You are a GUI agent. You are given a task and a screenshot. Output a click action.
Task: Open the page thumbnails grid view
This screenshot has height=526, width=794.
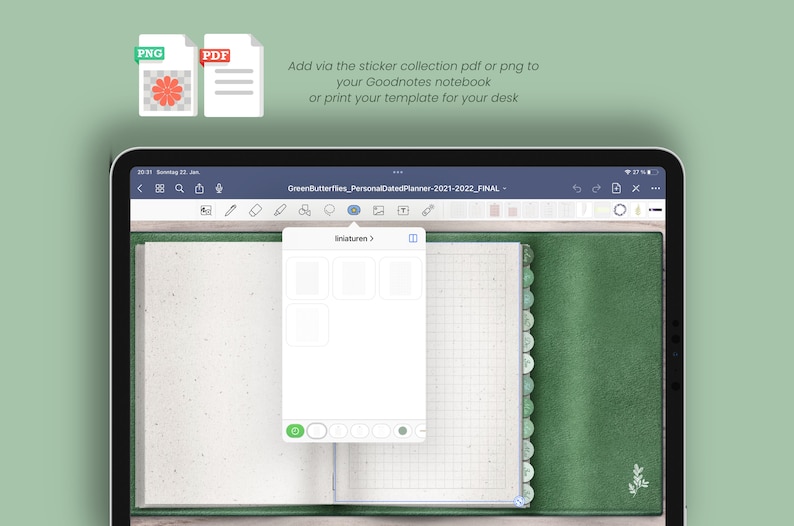tap(160, 188)
